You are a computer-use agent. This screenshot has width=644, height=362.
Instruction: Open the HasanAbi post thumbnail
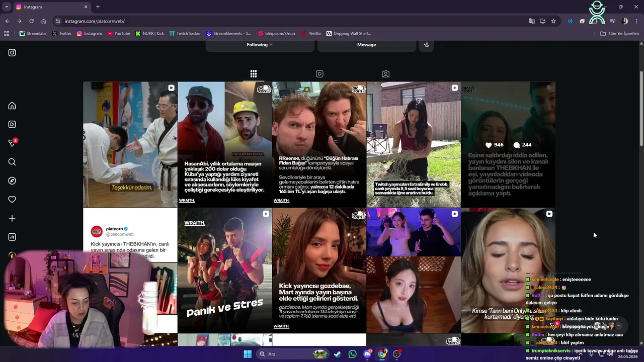(x=225, y=145)
